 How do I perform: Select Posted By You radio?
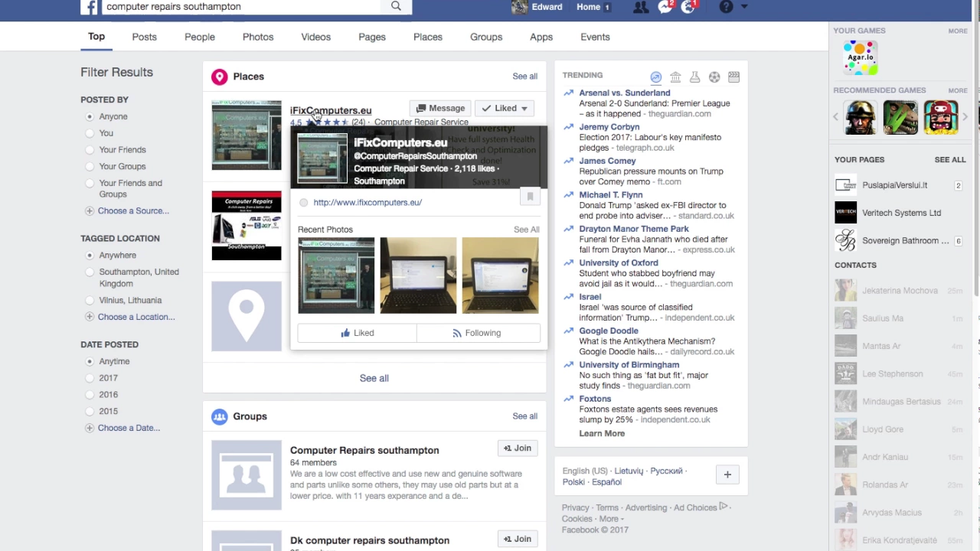click(x=90, y=133)
